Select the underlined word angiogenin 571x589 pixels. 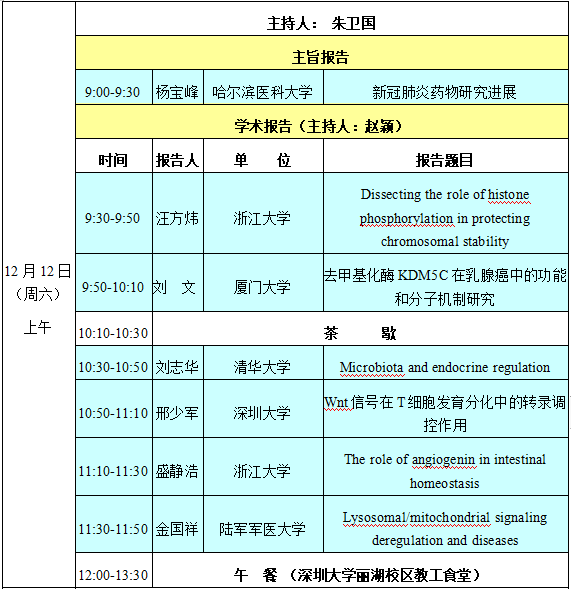[444, 460]
